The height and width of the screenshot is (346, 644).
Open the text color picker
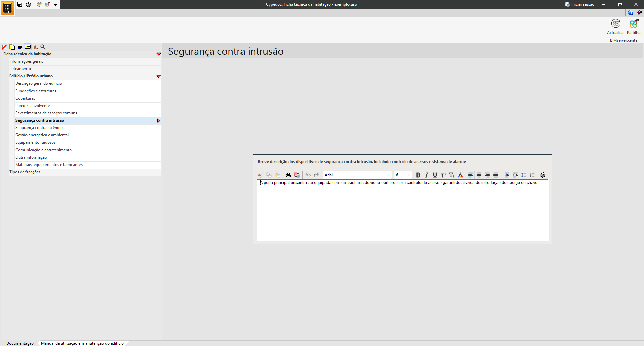pos(460,175)
